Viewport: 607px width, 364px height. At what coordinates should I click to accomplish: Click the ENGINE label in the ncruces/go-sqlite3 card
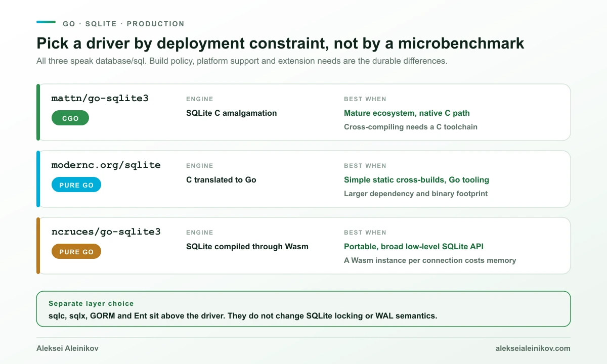coord(200,233)
